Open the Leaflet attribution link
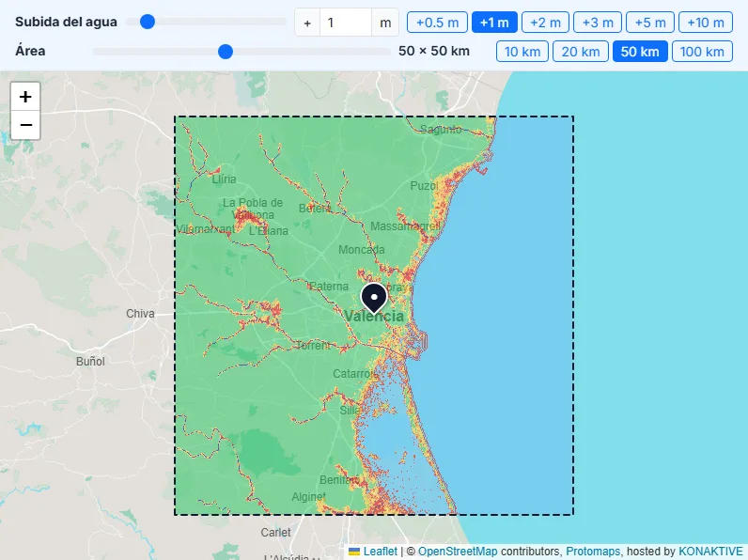The width and height of the screenshot is (748, 560). click(381, 552)
